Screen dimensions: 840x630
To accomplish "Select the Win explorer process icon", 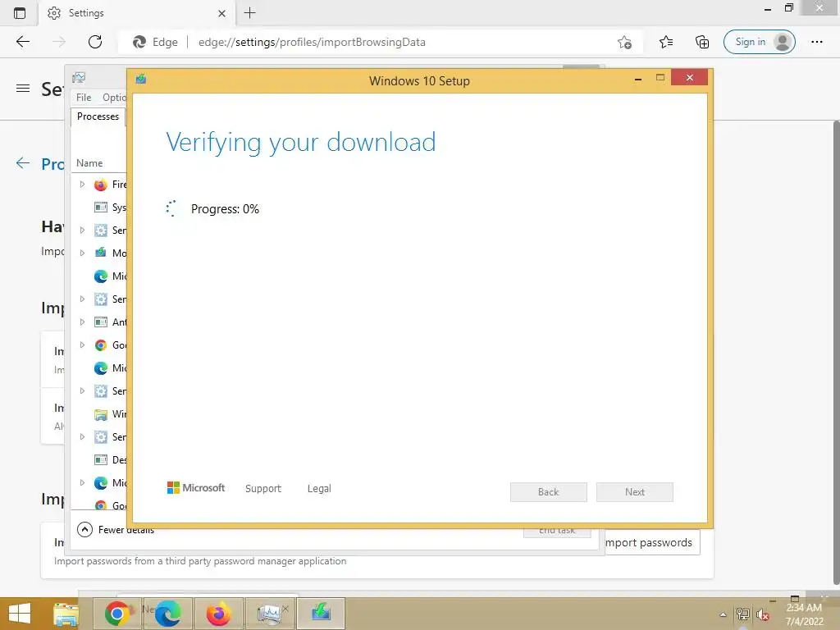I will point(100,414).
